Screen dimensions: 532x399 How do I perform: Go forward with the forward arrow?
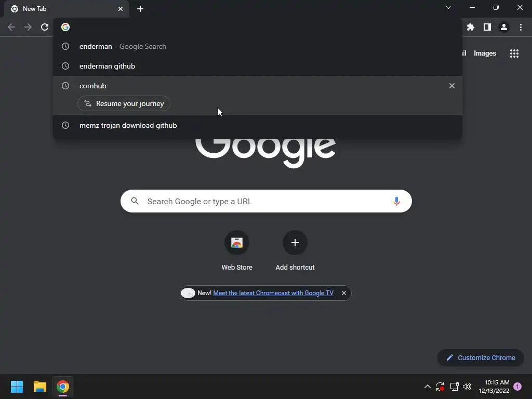28,27
